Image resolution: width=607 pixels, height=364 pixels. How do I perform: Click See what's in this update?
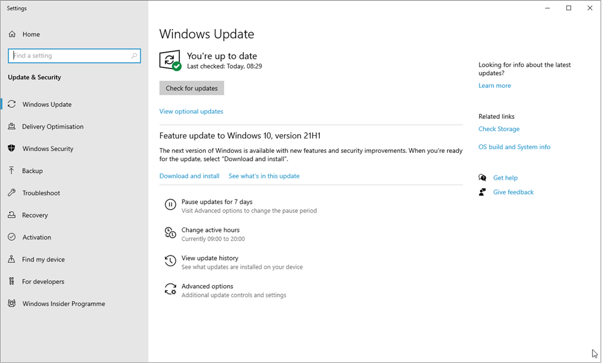(264, 176)
